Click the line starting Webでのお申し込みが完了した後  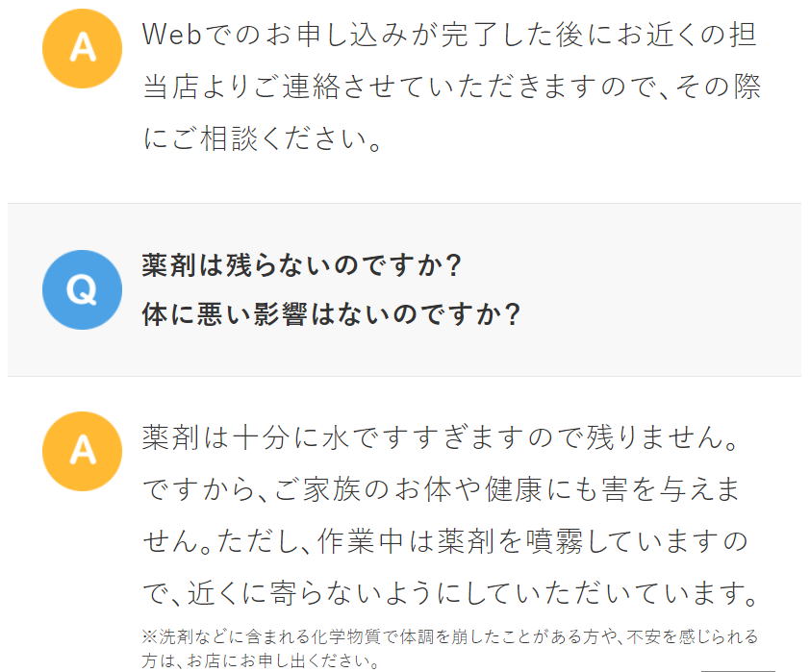click(449, 35)
